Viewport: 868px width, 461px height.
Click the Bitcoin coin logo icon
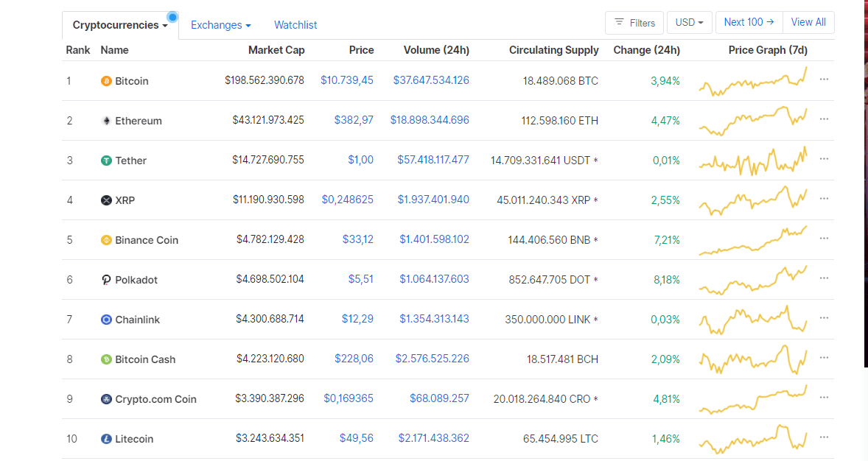point(106,81)
